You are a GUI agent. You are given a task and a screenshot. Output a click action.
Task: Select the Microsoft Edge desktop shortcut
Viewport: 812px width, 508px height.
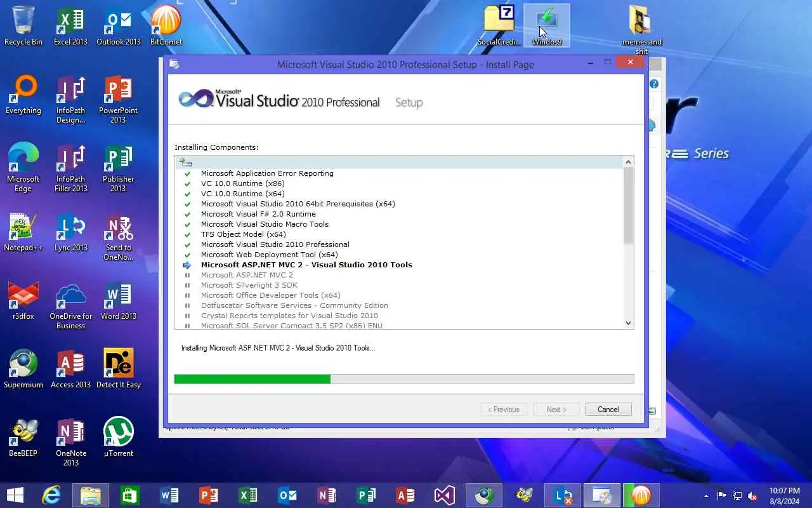(23, 168)
